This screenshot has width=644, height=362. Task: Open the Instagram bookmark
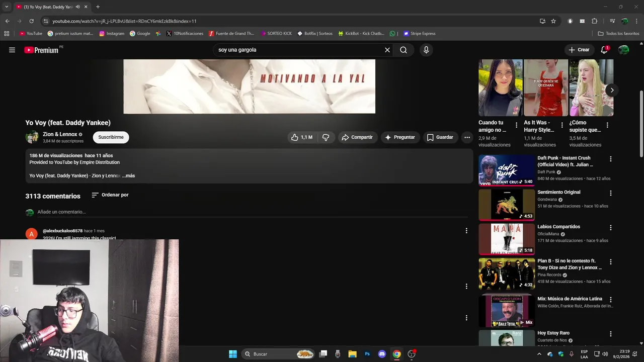[x=112, y=34]
